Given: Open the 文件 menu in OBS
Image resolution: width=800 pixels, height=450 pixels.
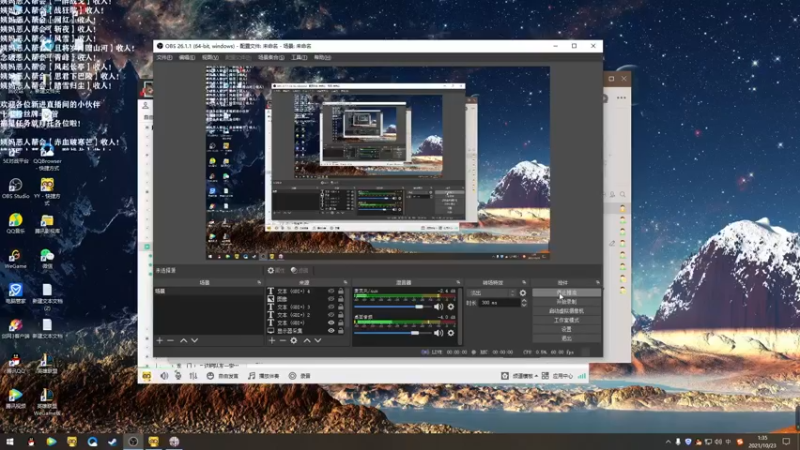Looking at the screenshot, I should (163, 58).
